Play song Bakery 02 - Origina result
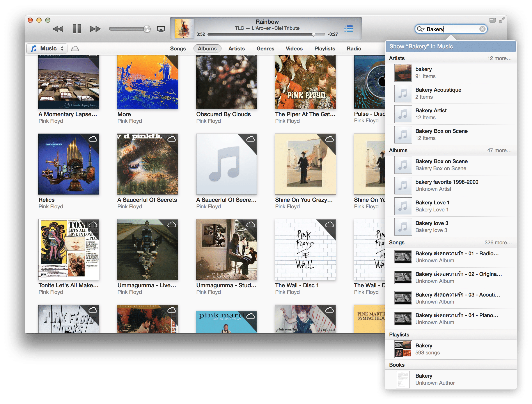532x404 pixels. pyautogui.click(x=451, y=278)
